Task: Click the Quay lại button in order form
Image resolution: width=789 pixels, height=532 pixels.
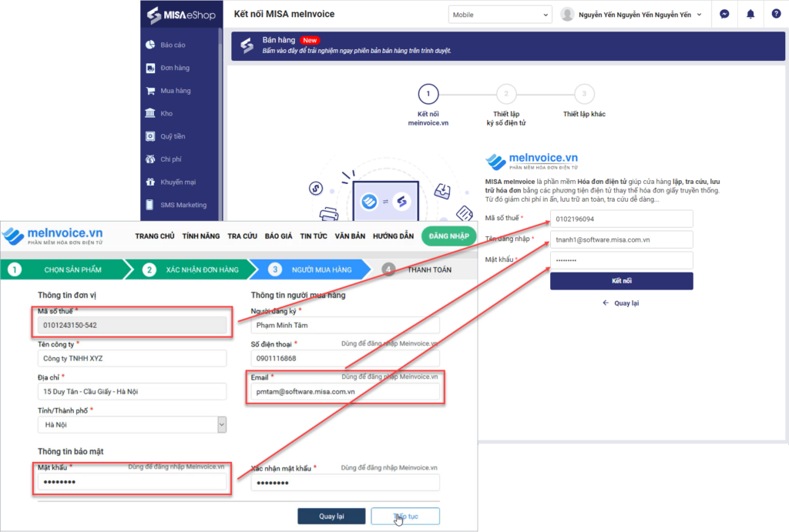Action: pos(331,517)
